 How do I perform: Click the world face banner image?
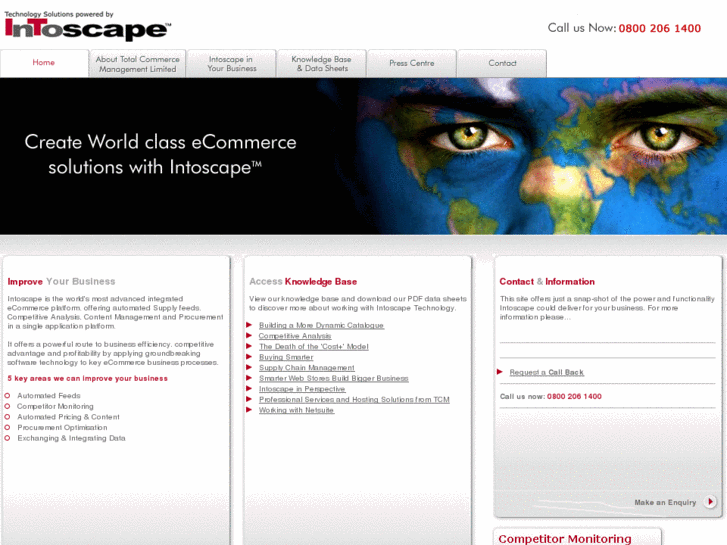[x=363, y=156]
